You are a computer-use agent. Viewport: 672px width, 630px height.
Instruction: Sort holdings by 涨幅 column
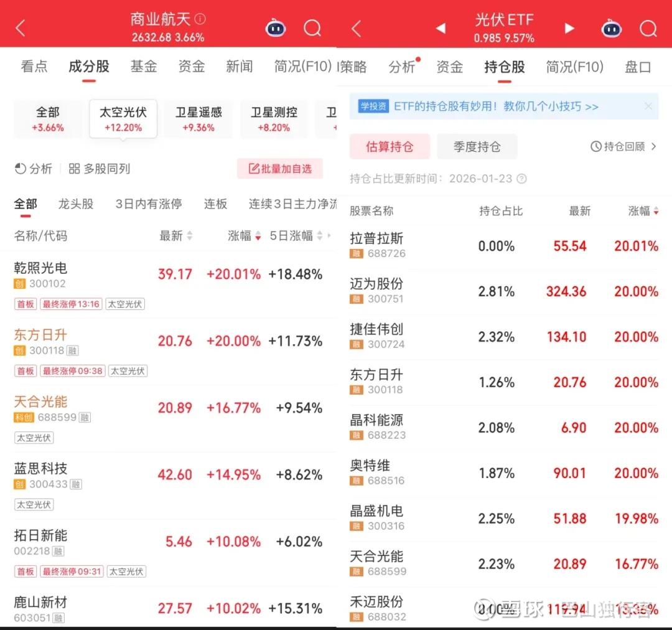pos(643,210)
